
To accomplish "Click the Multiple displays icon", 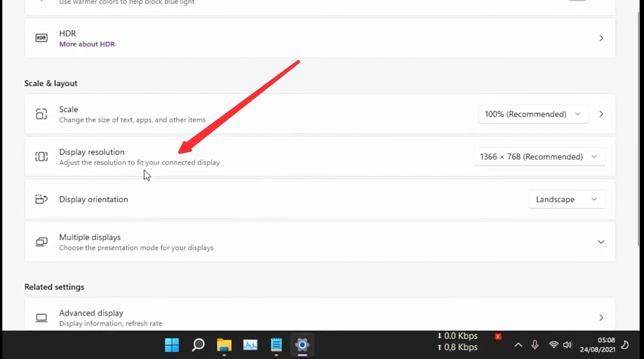I will point(42,242).
